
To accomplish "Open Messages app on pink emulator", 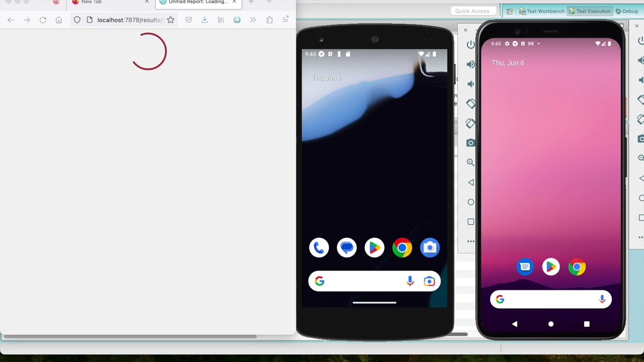I will coord(525,267).
